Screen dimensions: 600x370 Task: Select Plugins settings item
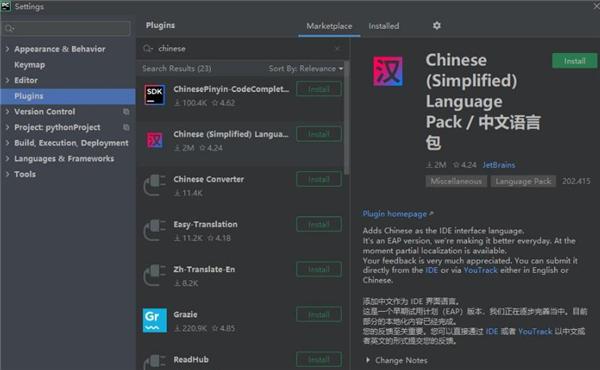click(67, 96)
